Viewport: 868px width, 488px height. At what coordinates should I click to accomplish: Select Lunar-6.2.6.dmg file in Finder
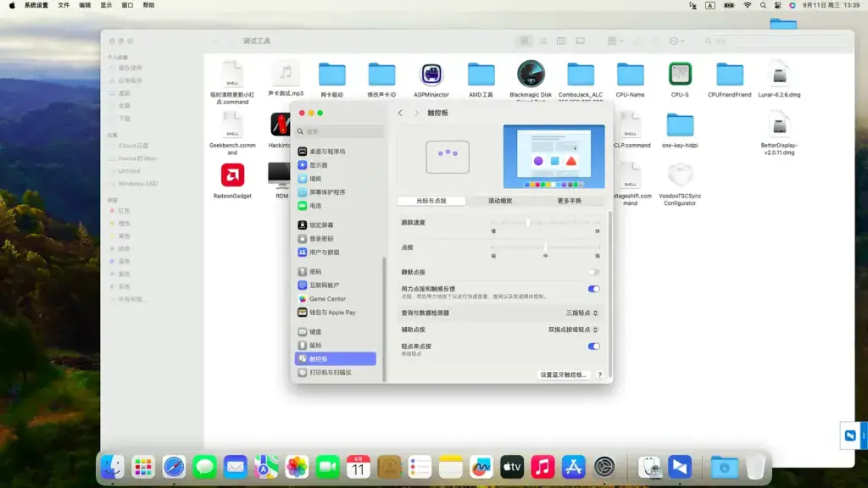(x=780, y=75)
